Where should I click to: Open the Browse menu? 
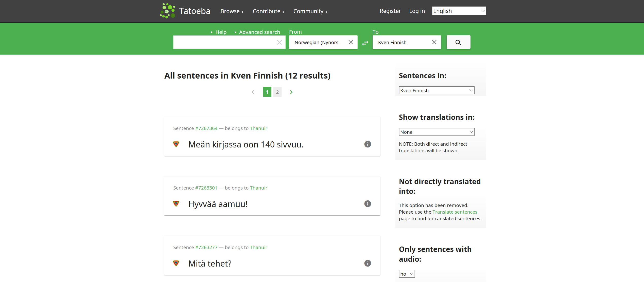coord(232,11)
